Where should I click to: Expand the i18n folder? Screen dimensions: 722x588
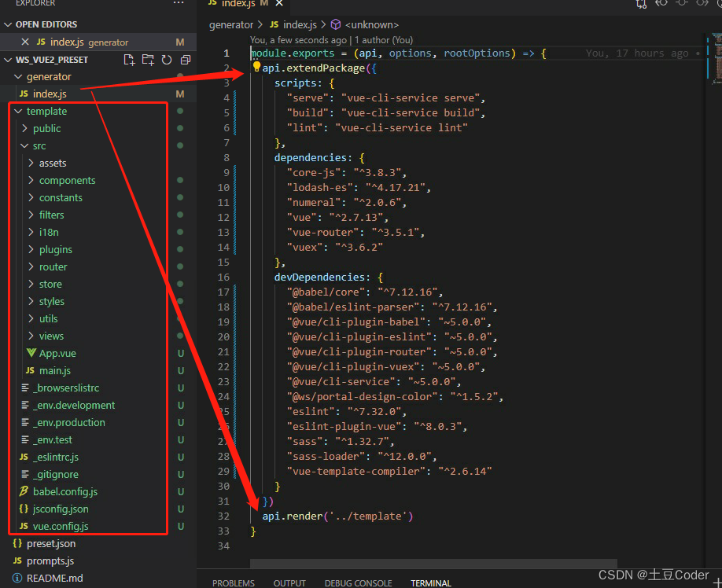click(x=31, y=232)
